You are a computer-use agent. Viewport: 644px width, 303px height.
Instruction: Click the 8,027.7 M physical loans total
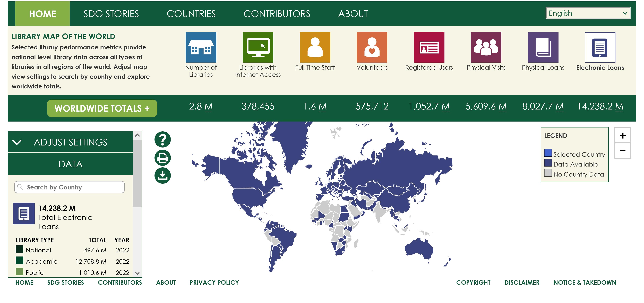[x=543, y=107]
